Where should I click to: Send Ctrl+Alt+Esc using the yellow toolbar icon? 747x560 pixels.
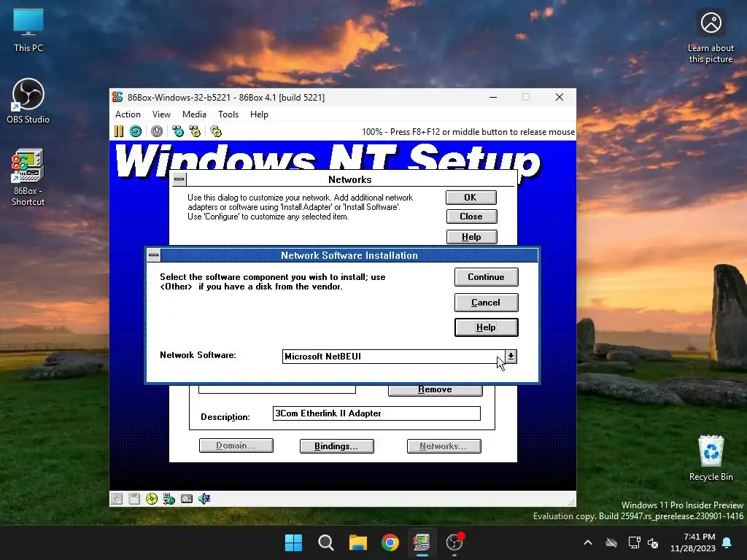(x=195, y=131)
